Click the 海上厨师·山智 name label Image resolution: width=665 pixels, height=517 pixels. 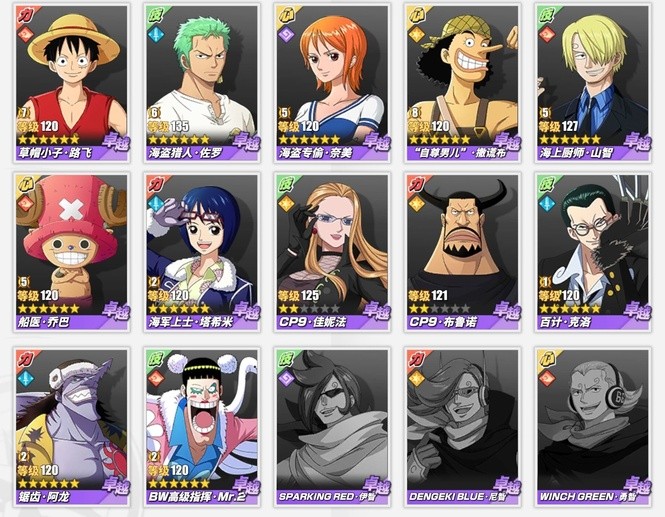[x=576, y=153]
